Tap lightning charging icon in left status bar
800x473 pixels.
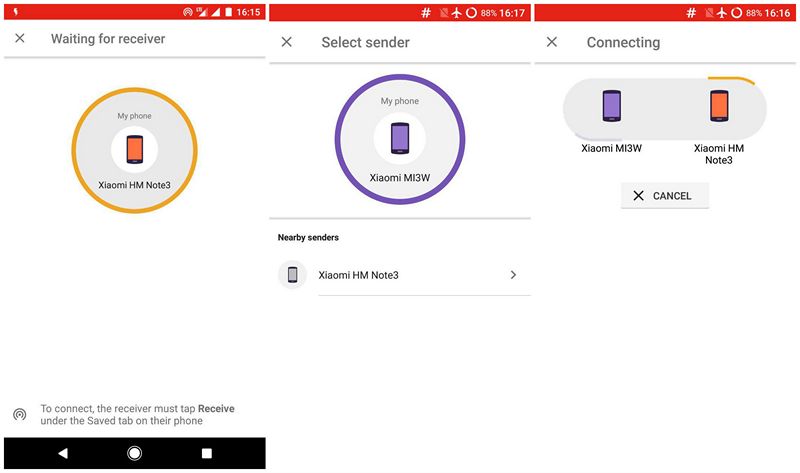click(x=16, y=12)
